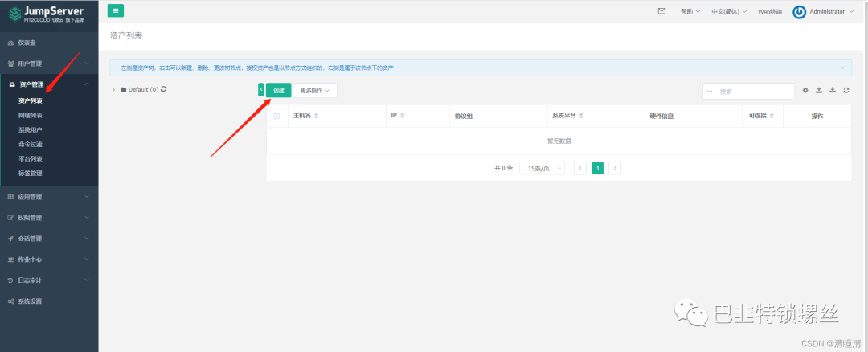Sort by 可连接 column sort arrows
The width and height of the screenshot is (868, 352).
pos(772,116)
